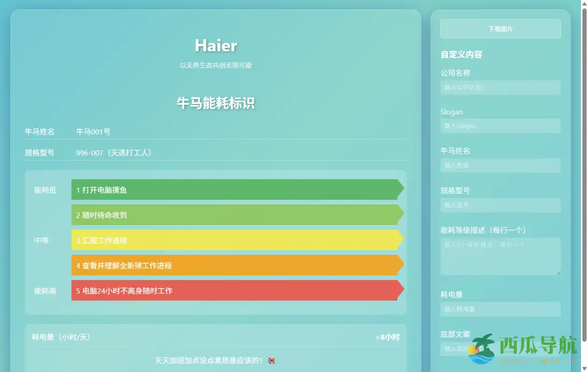The height and width of the screenshot is (372, 588).
Task: Click the Haier title heading
Action: click(215, 46)
